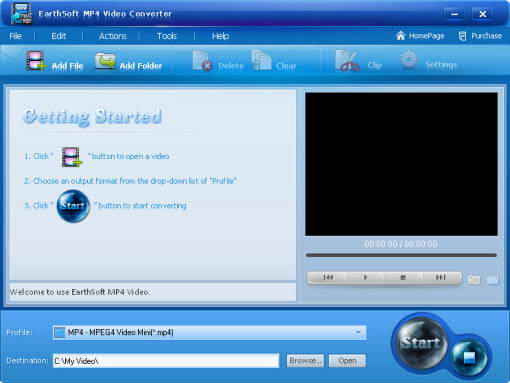Click the filmstrip icon in Getting Started
This screenshot has height=383, width=510.
click(x=72, y=156)
